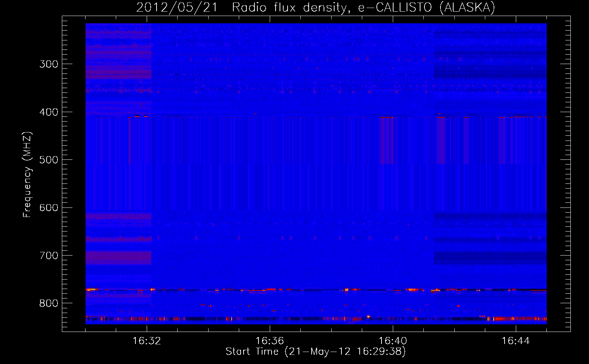This screenshot has height=364, width=589.
Task: Select the Frequency (MHZ) axis label
Action: [x=27, y=174]
